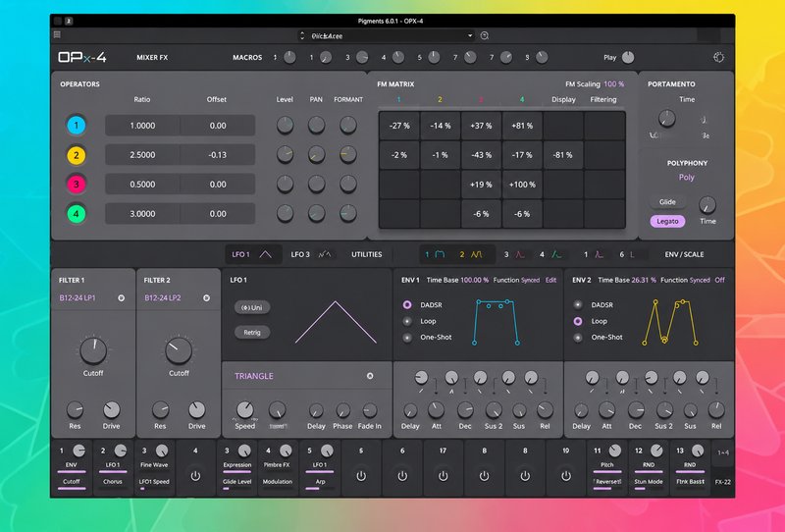Click power icon in slot 6
785x532 pixels.
coord(402,476)
